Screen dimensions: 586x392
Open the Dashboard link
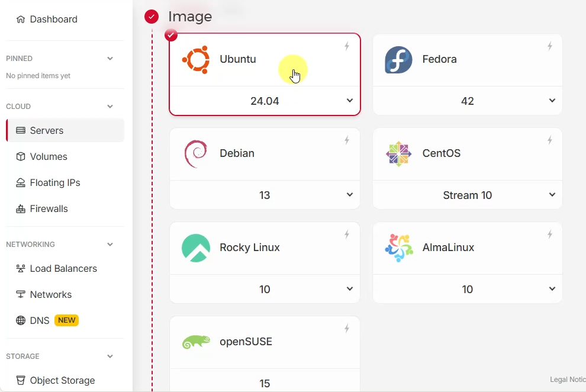pyautogui.click(x=53, y=19)
